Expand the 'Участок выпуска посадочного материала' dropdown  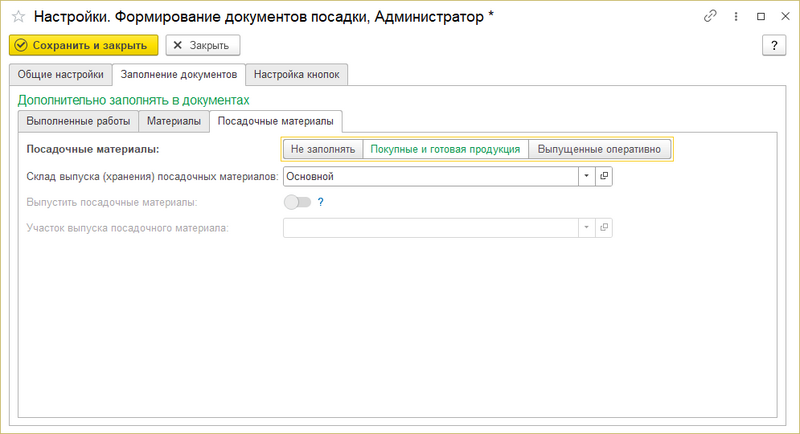pyautogui.click(x=586, y=228)
